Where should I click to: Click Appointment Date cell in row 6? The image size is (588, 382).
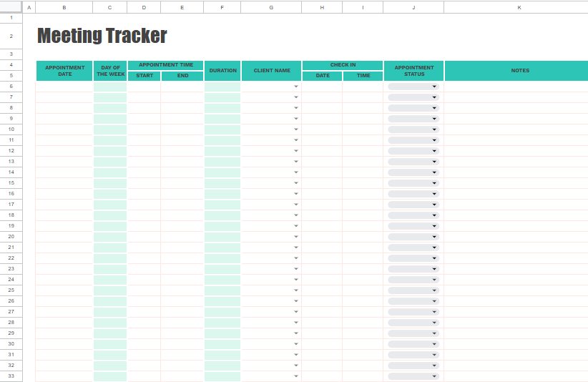click(x=64, y=87)
